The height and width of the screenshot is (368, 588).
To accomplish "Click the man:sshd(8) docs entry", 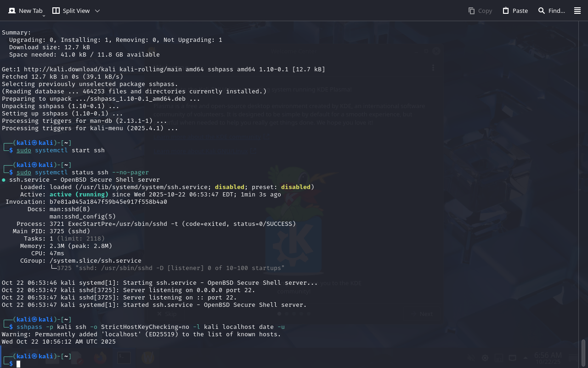I will pos(70,209).
